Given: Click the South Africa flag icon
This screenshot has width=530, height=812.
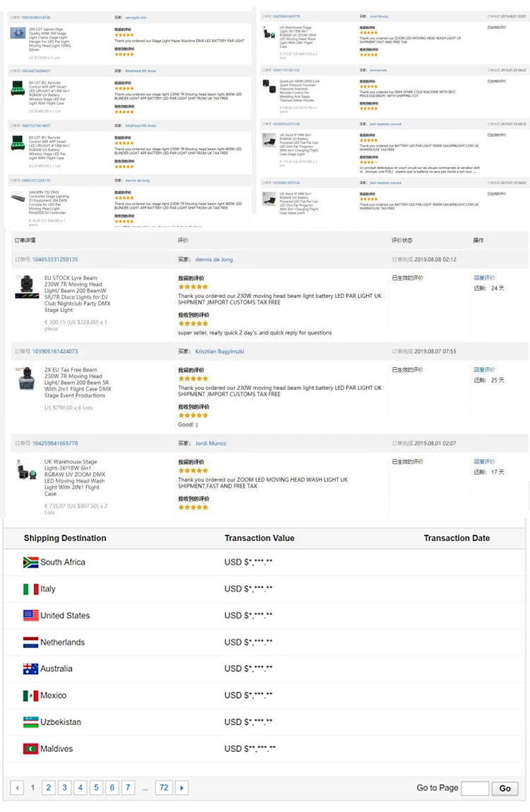Looking at the screenshot, I should pyautogui.click(x=30, y=562).
